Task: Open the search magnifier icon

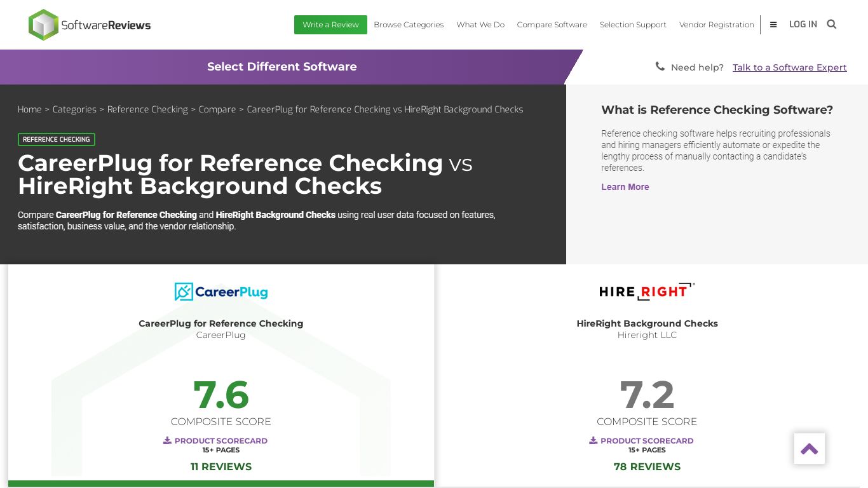Action: [831, 24]
